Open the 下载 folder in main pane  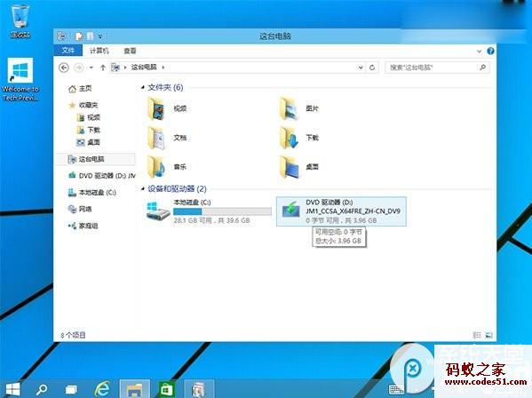299,138
